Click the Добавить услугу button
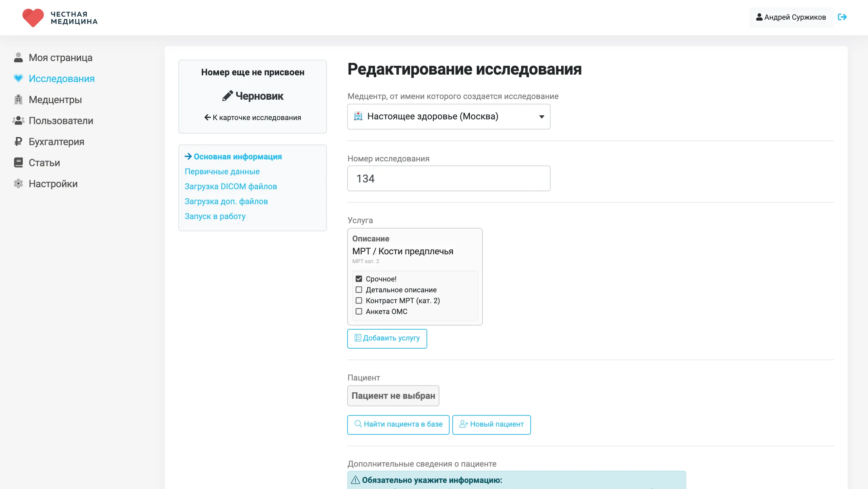The width and height of the screenshot is (868, 489). coord(387,338)
